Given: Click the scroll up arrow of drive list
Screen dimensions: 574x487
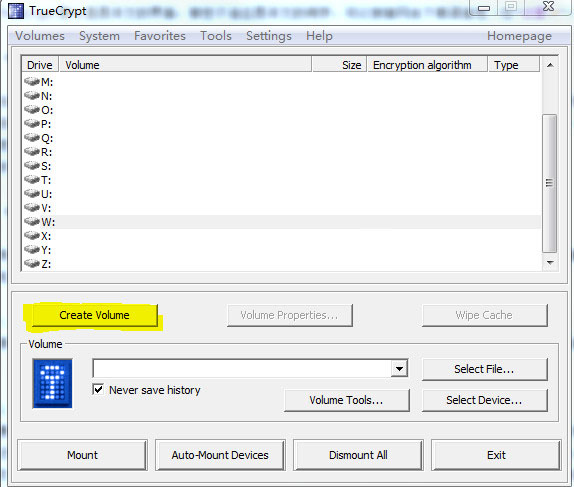Looking at the screenshot, I should [x=549, y=65].
